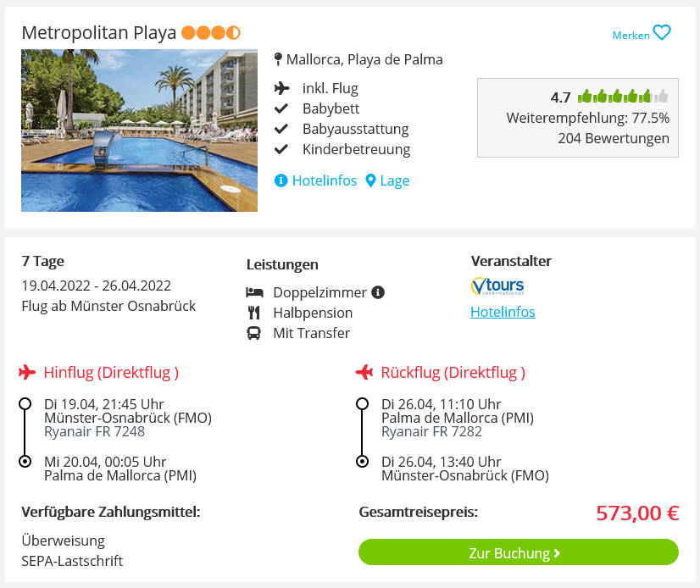The height and width of the screenshot is (588, 700).
Task: Click the Babybett checkmark
Action: [x=281, y=108]
